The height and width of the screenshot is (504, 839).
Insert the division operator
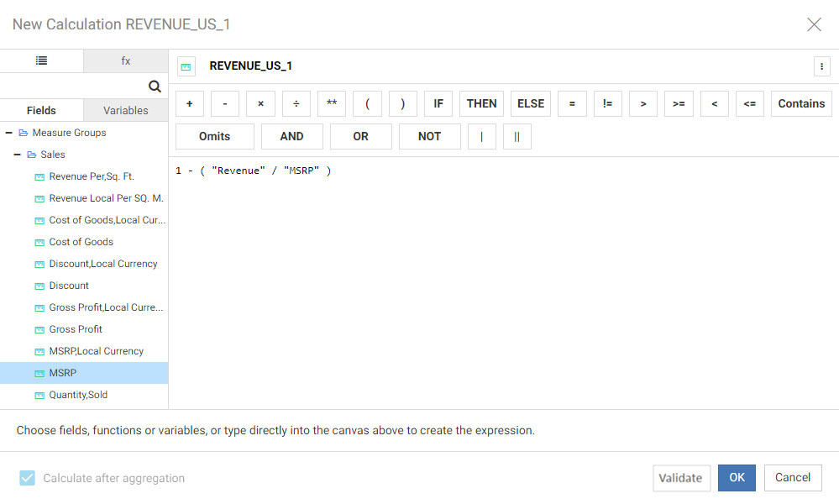pos(296,103)
